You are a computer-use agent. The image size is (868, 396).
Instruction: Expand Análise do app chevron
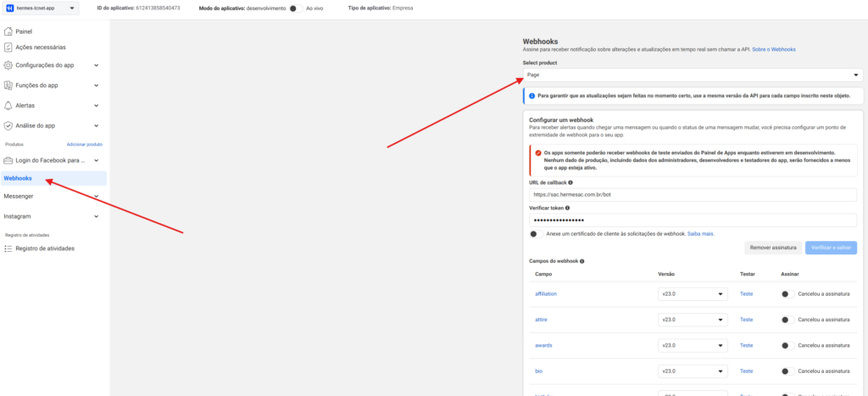(97, 125)
